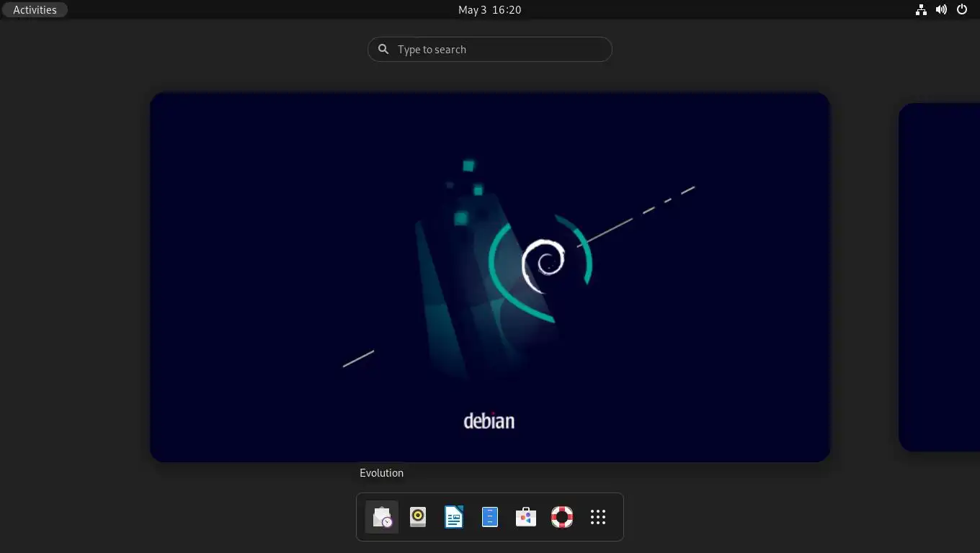
Task: Open Evolution mail from the dash
Action: (x=382, y=517)
